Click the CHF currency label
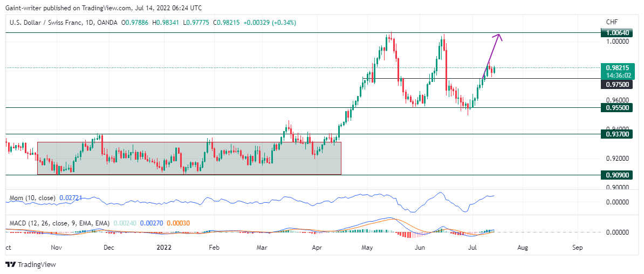The height and width of the screenshot is (274, 644). click(612, 22)
